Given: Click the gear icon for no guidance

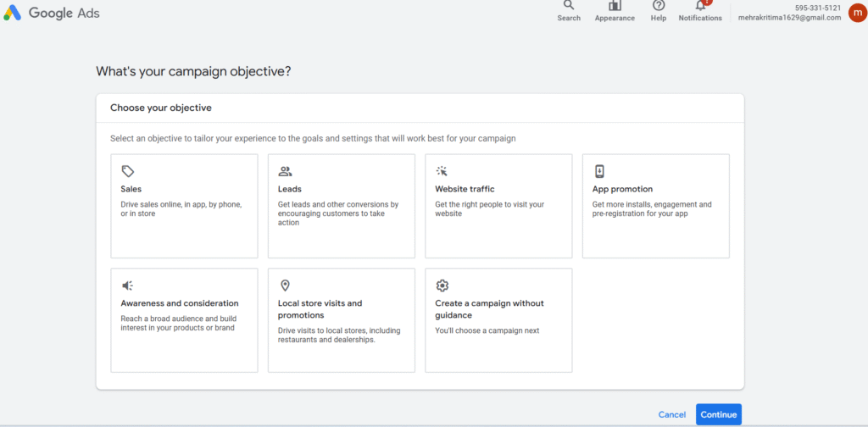Looking at the screenshot, I should 442,286.
